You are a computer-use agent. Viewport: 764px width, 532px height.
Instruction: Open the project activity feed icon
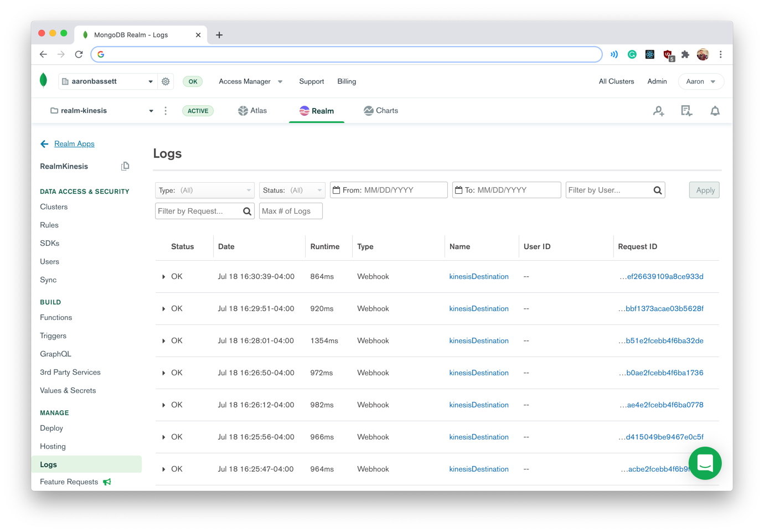pyautogui.click(x=686, y=111)
